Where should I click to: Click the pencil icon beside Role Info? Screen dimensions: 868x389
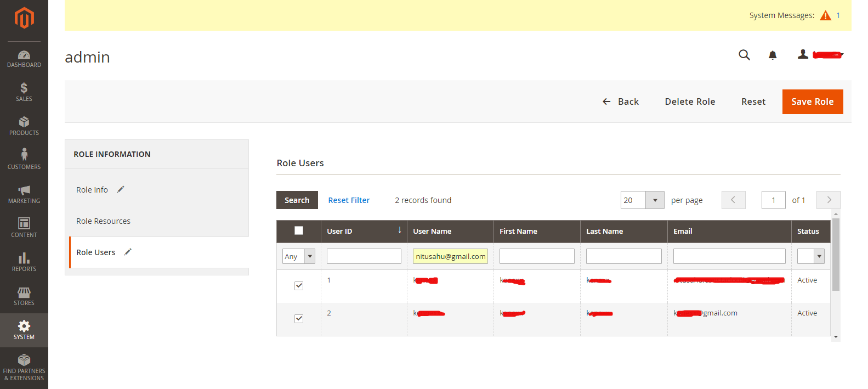click(121, 189)
